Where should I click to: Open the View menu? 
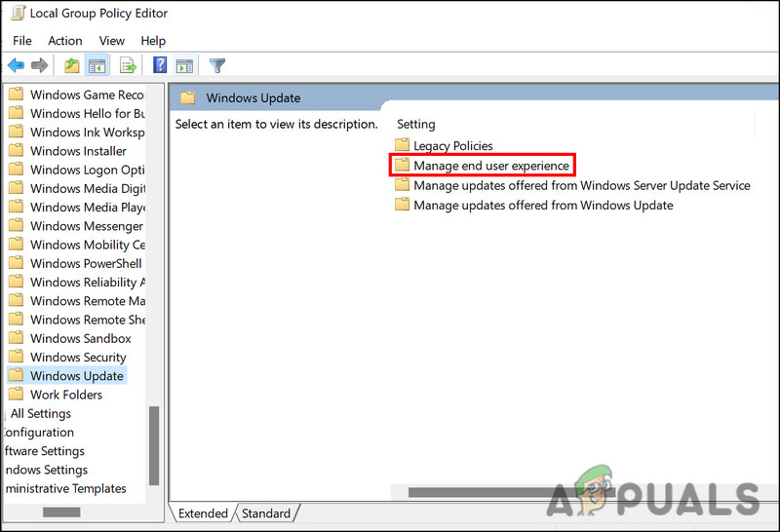coord(111,41)
